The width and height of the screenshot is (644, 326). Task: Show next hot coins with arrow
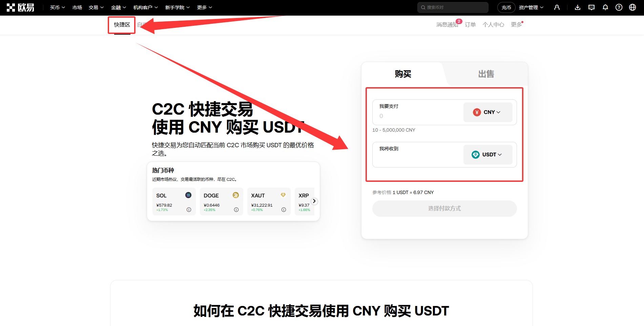[x=314, y=201]
